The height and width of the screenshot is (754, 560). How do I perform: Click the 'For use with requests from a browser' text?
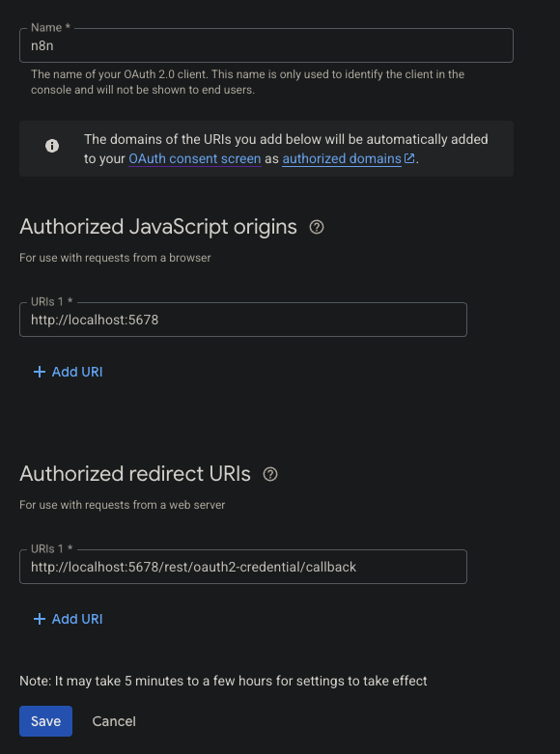(115, 258)
